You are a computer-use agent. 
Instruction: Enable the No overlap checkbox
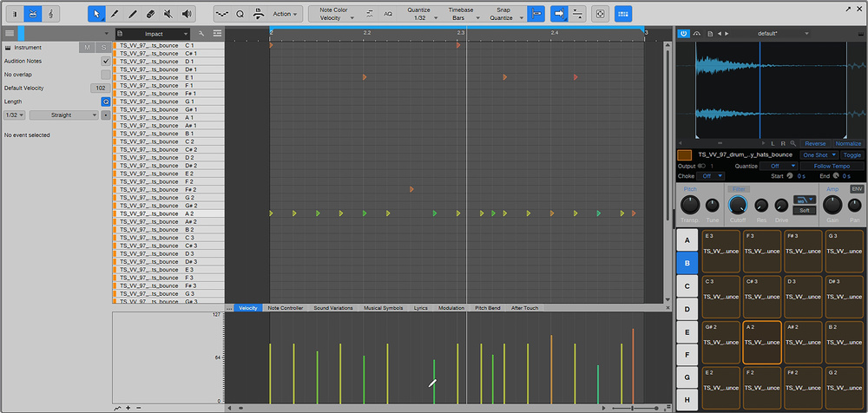point(105,75)
